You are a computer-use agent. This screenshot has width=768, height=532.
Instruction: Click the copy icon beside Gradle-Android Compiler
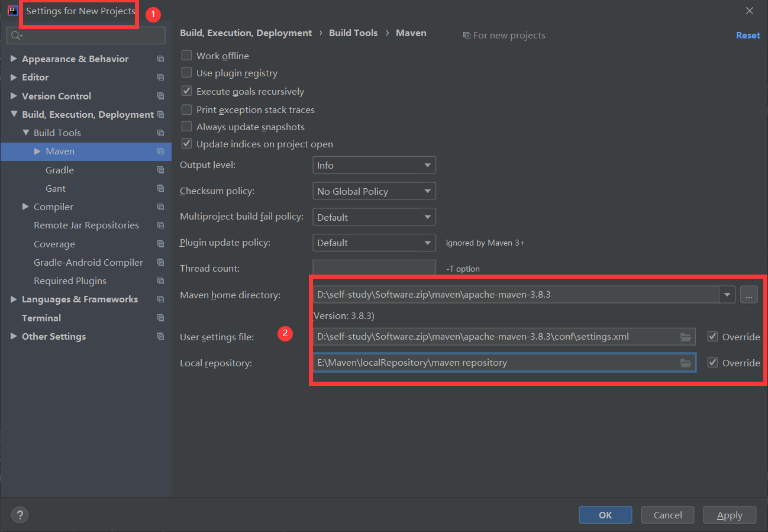[160, 262]
